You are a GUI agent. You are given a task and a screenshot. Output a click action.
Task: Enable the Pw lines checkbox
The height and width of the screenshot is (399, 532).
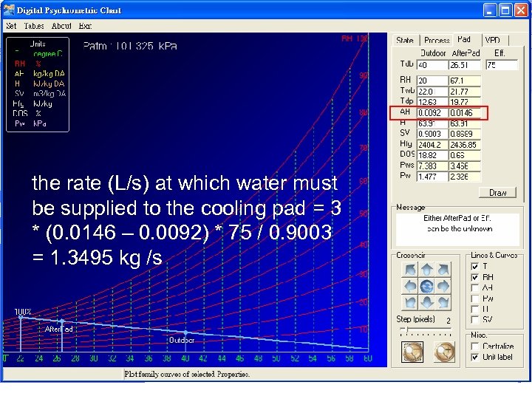(475, 299)
